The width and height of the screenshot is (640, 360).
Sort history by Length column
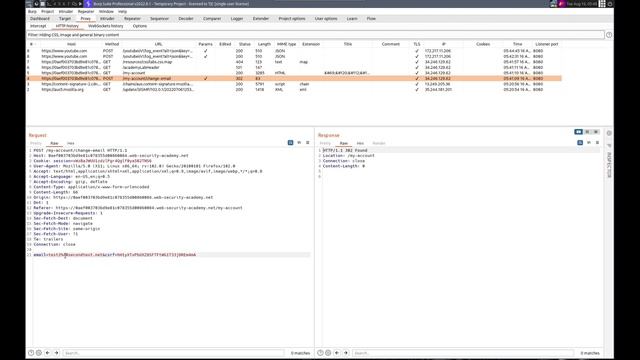[264, 44]
